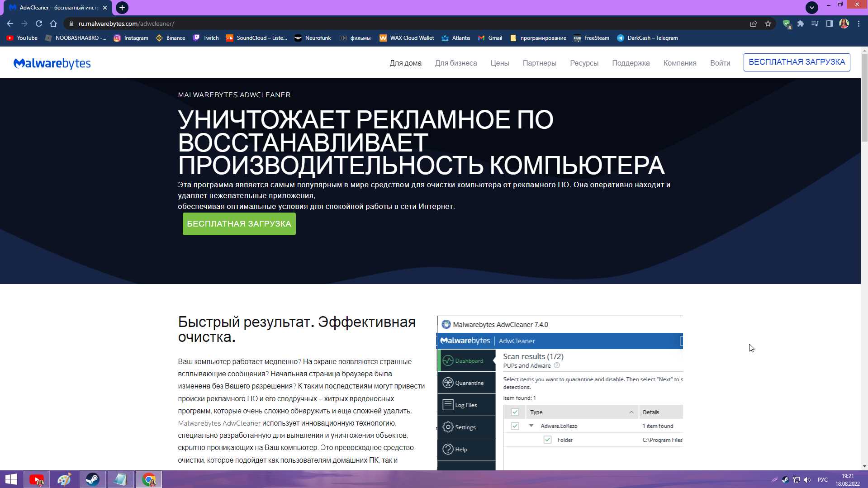
Task: Open the media control playlist icon
Action: point(815,24)
